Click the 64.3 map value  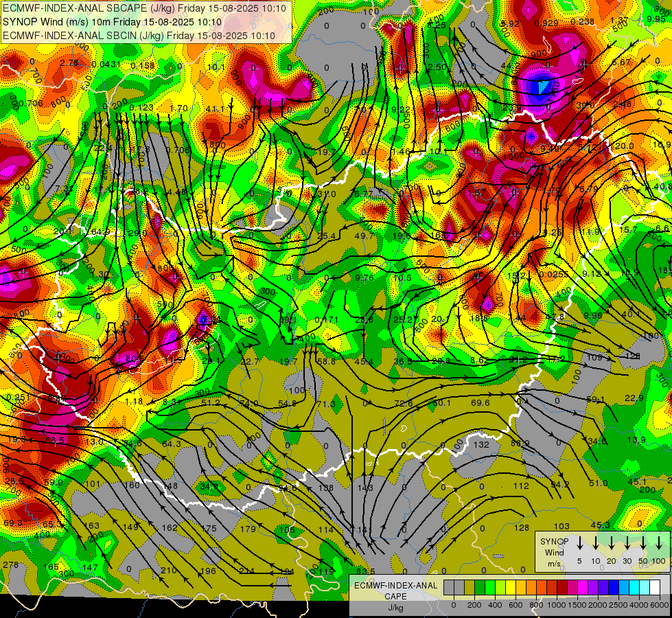(172, 444)
